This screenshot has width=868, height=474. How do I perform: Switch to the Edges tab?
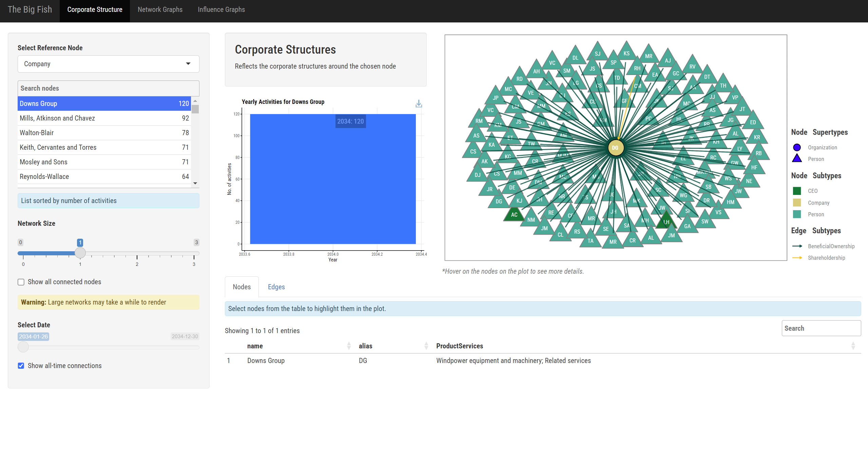pyautogui.click(x=276, y=287)
